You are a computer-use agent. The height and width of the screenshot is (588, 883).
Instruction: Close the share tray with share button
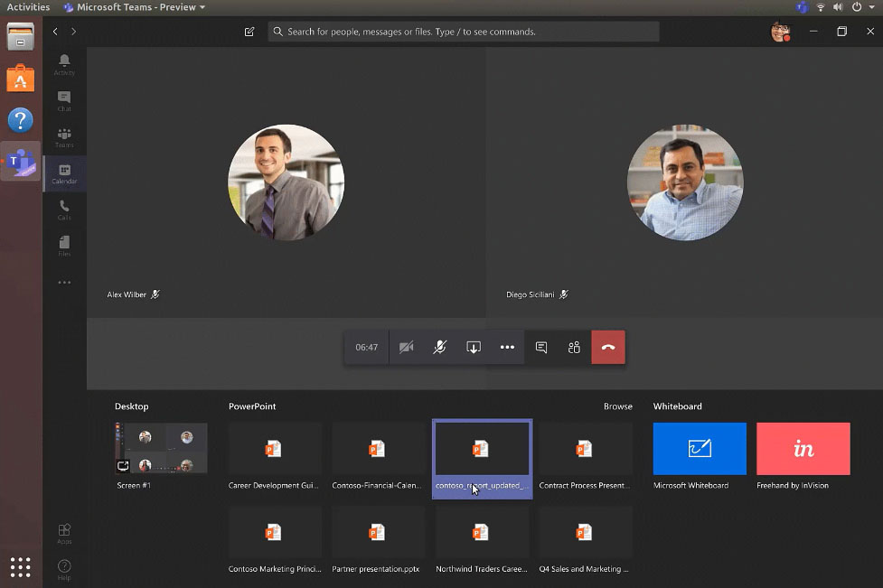474,347
